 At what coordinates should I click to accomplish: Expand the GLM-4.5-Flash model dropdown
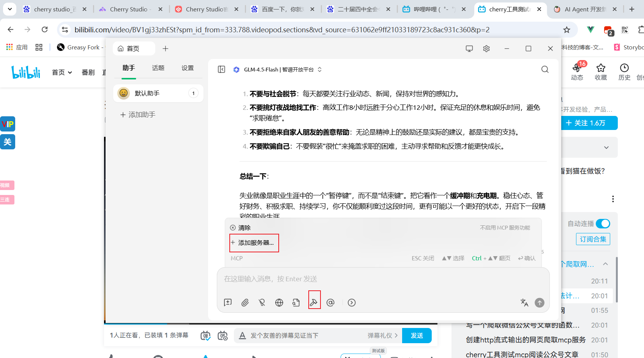pyautogui.click(x=319, y=70)
